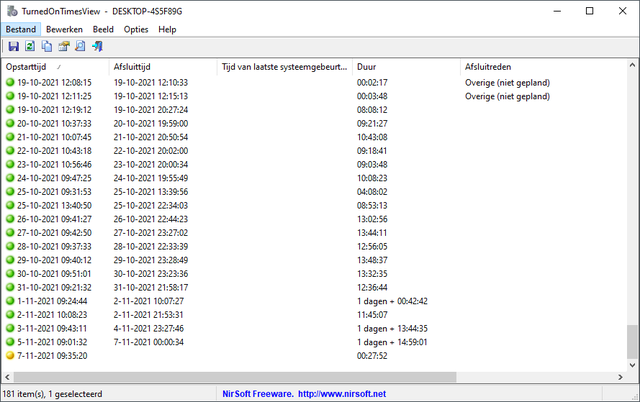
Task: Click the TurnedOnTimesView title bar app icon
Action: click(12, 11)
